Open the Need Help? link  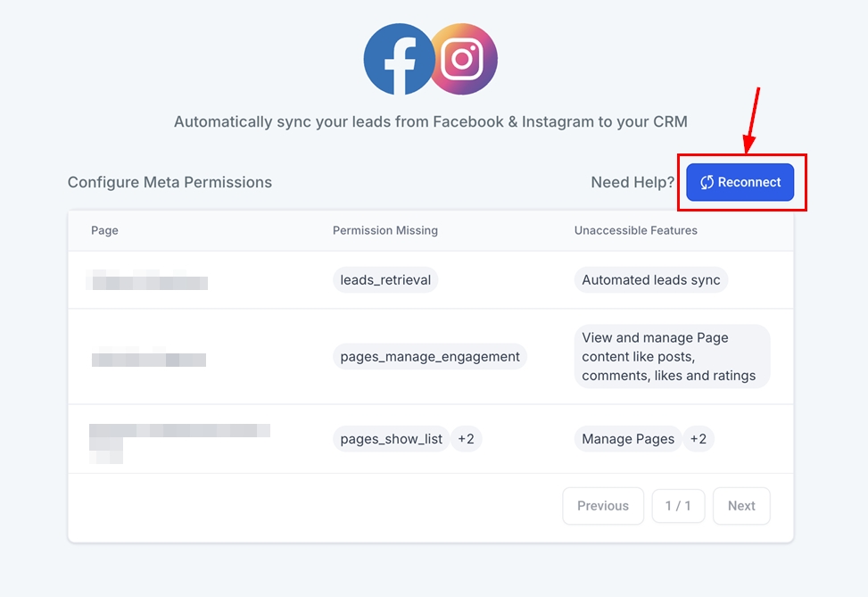[x=632, y=182]
